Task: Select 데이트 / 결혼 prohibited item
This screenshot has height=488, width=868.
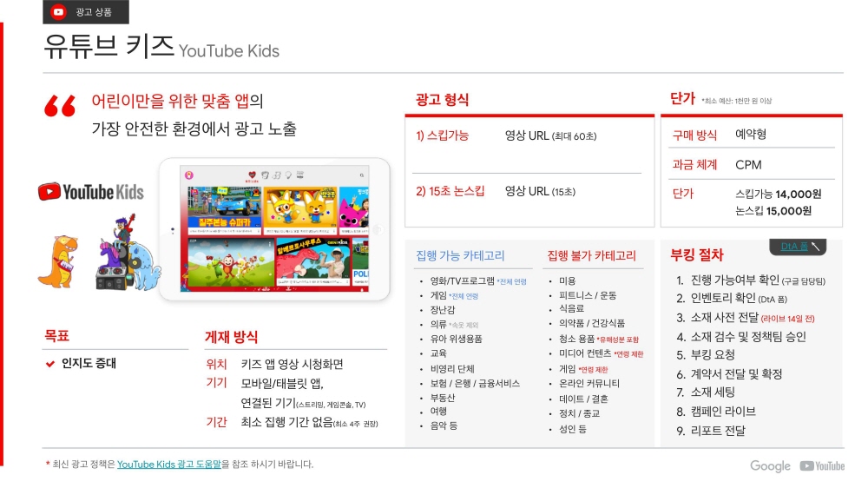Action: click(583, 399)
